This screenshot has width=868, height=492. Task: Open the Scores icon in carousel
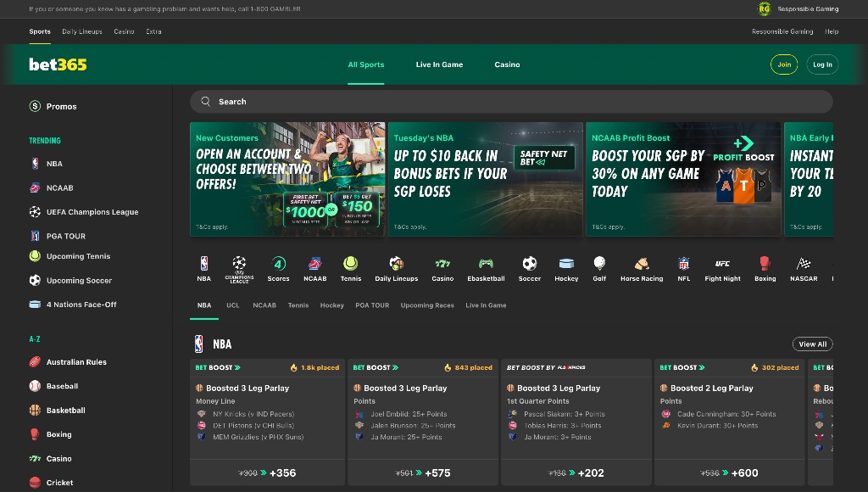(x=278, y=264)
